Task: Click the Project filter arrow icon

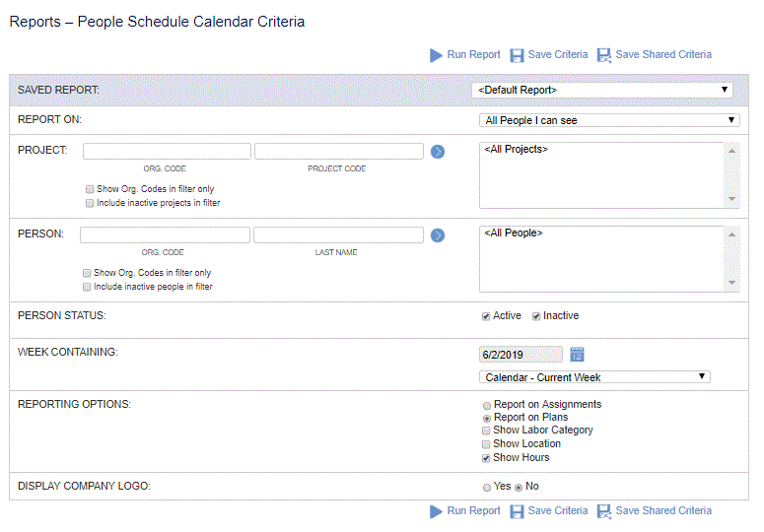Action: point(438,152)
